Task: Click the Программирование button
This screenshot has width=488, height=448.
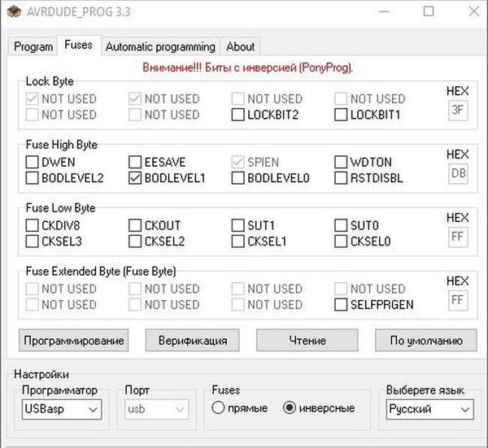Action: tap(73, 340)
